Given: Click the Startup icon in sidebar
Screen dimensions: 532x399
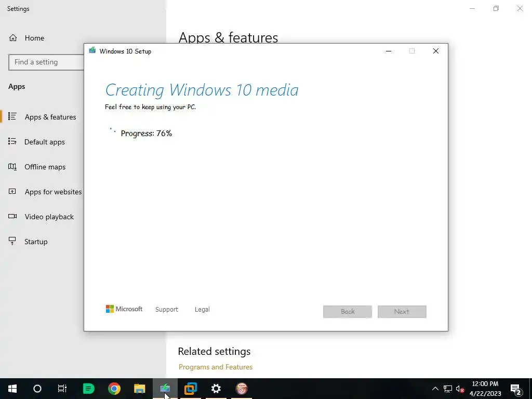Looking at the screenshot, I should point(12,241).
